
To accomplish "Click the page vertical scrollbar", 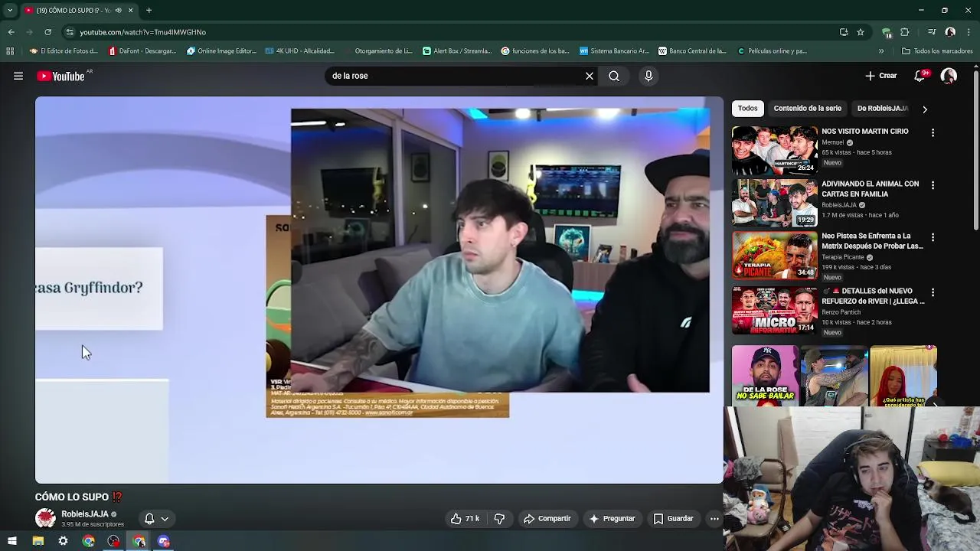I will [x=976, y=149].
